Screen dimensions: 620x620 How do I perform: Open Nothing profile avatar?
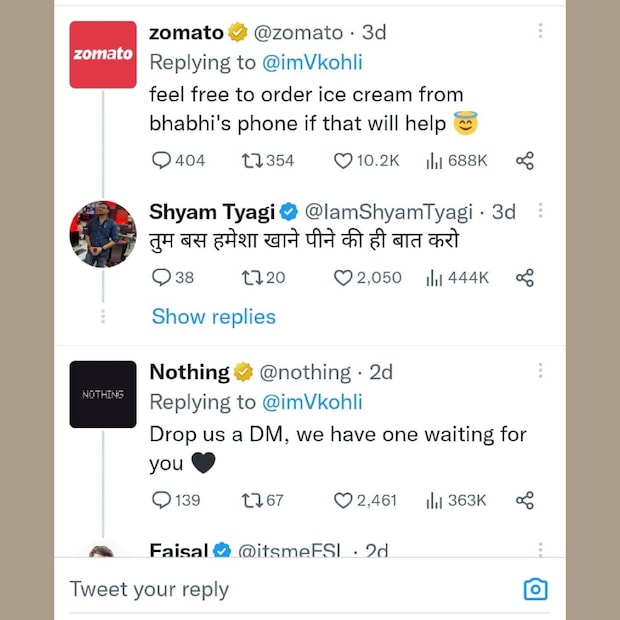103,394
